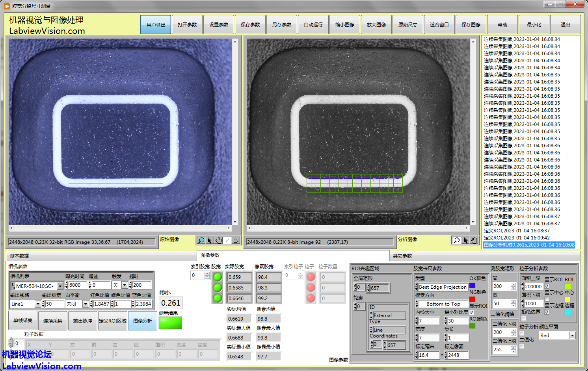Select the zoom tool under the original image
Viewport: 588px width, 371px height.
coord(201,240)
